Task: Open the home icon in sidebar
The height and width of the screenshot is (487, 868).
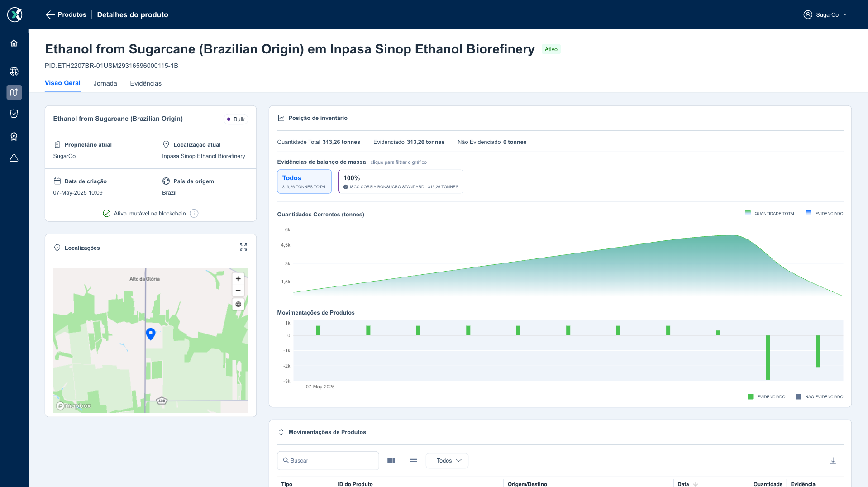Action: pos(14,43)
